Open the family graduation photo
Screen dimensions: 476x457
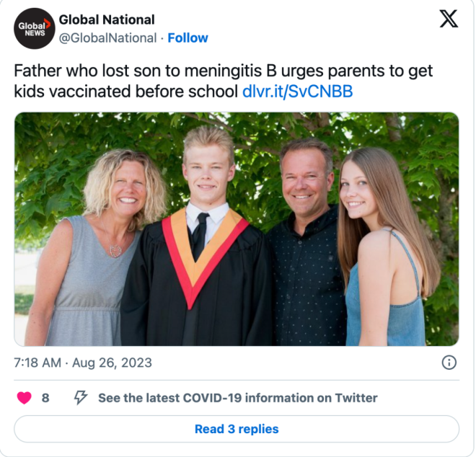coord(237,229)
